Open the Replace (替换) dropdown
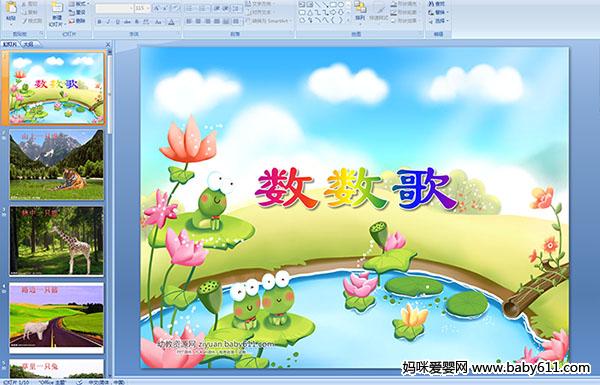The width and height of the screenshot is (600, 385). (x=438, y=12)
